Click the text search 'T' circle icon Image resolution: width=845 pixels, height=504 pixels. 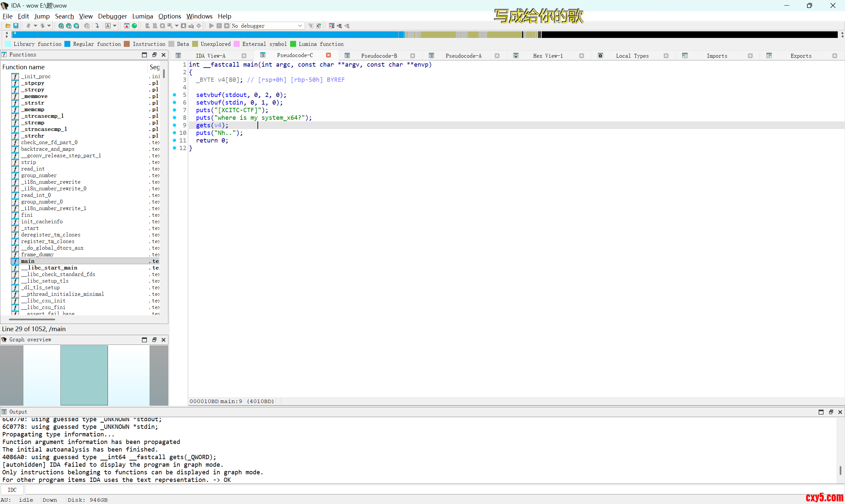pyautogui.click(x=69, y=26)
